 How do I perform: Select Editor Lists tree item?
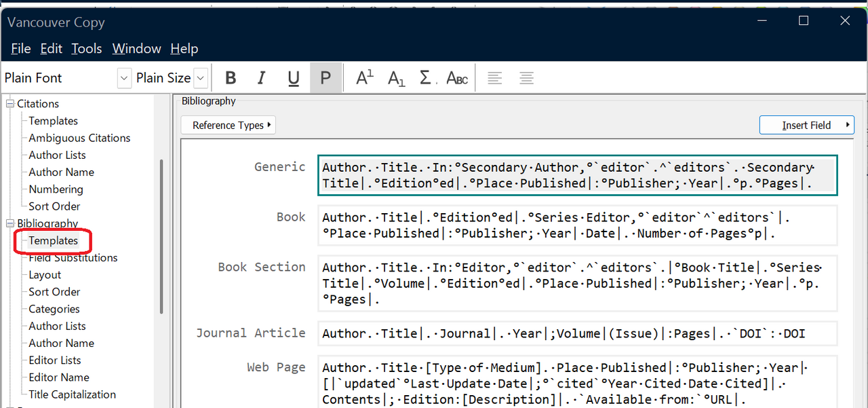point(54,360)
